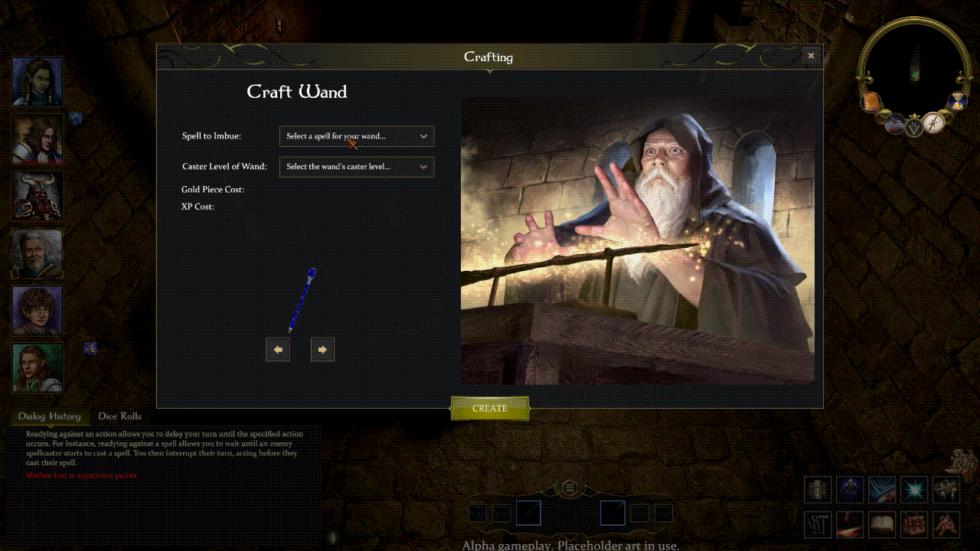Click the blue light rays icon in toolbar
The image size is (980, 551).
pos(882,489)
